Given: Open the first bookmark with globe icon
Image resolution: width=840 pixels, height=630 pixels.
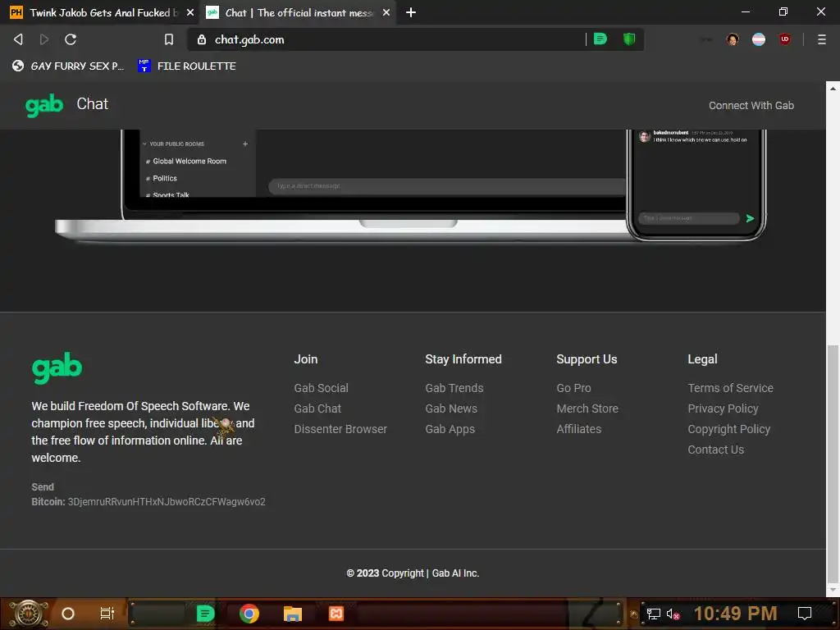Looking at the screenshot, I should point(67,66).
